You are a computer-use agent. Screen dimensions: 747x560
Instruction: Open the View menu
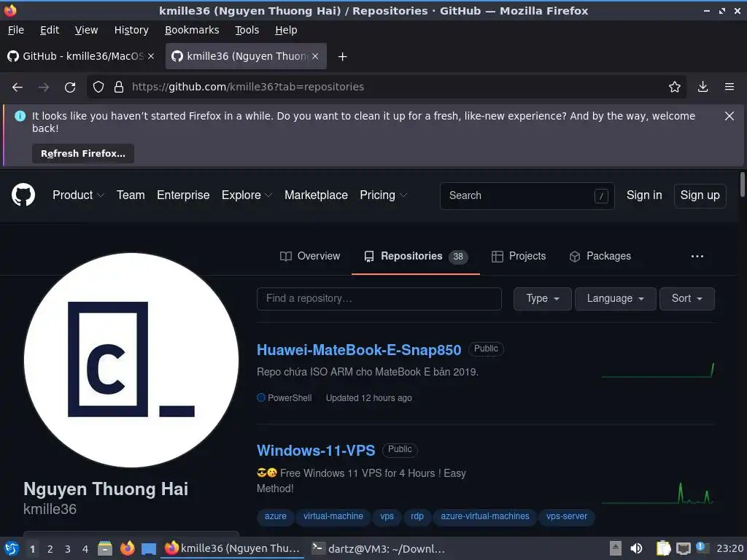[x=86, y=30]
